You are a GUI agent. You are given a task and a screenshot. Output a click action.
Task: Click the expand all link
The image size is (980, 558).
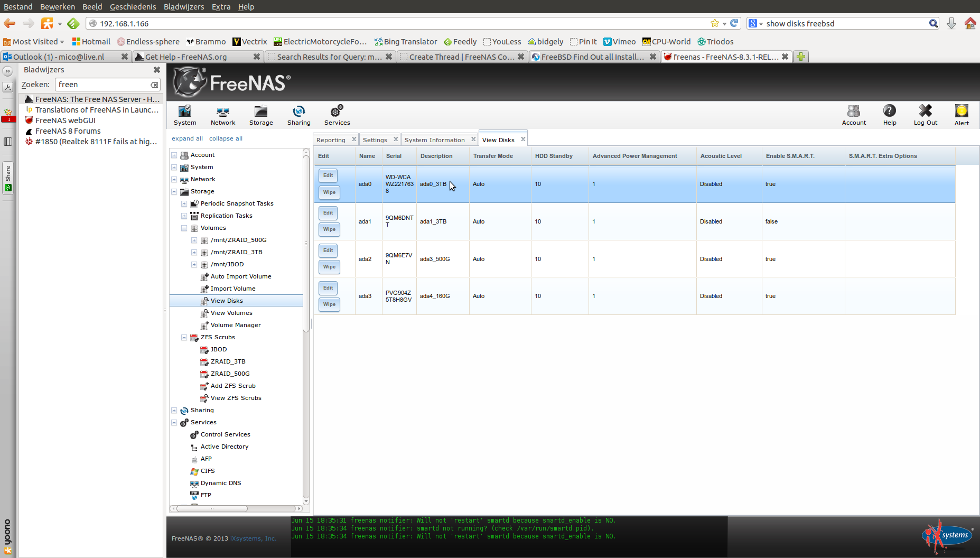[x=187, y=138]
